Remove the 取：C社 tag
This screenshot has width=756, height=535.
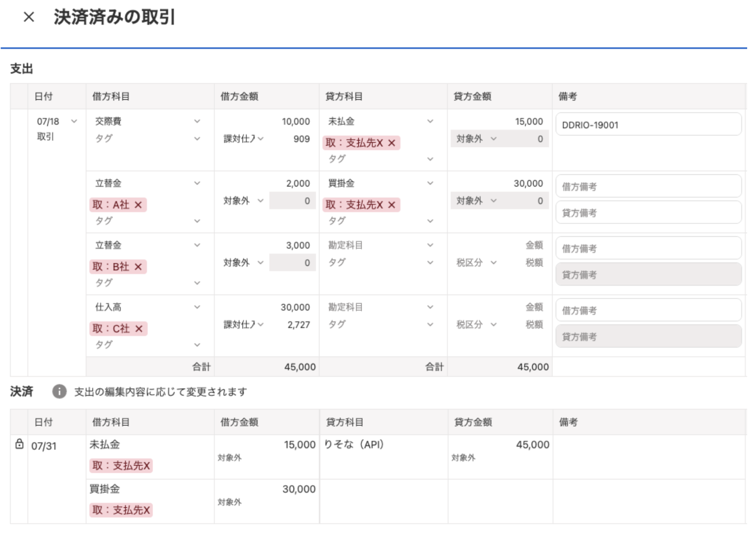pyautogui.click(x=139, y=329)
